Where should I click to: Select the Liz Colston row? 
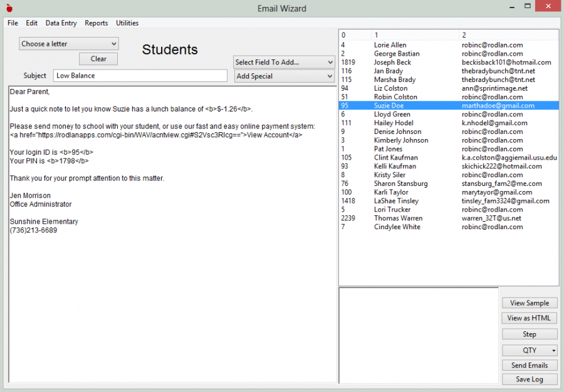coord(449,88)
